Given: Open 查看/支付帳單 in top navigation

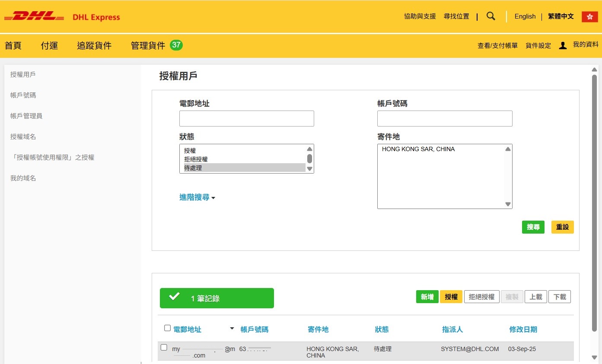Looking at the screenshot, I should tap(497, 45).
